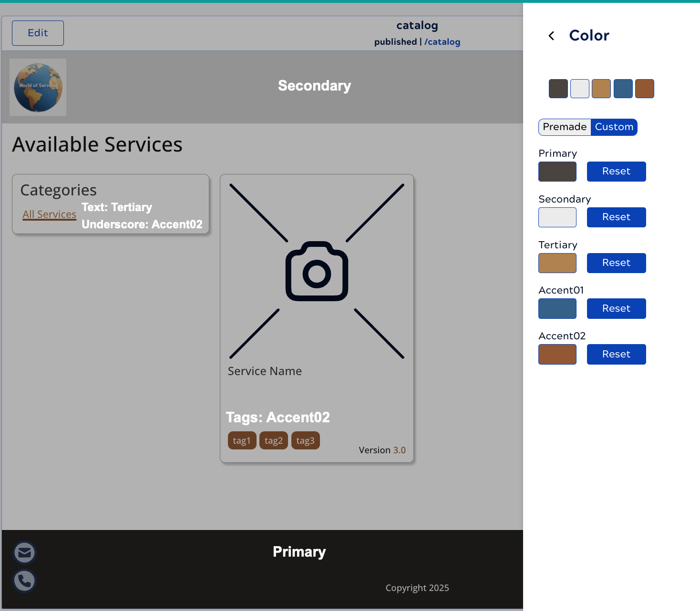Open the All Services category link
The height and width of the screenshot is (611, 700).
pyautogui.click(x=49, y=214)
